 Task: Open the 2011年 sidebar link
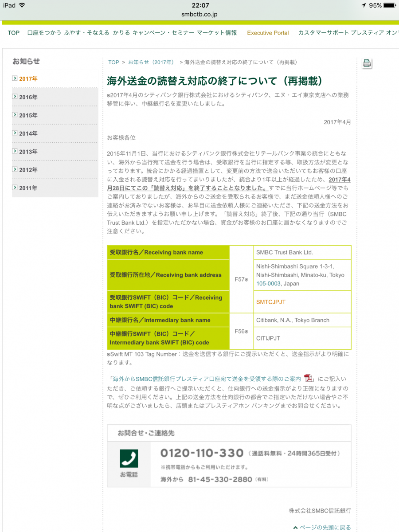[x=28, y=188]
